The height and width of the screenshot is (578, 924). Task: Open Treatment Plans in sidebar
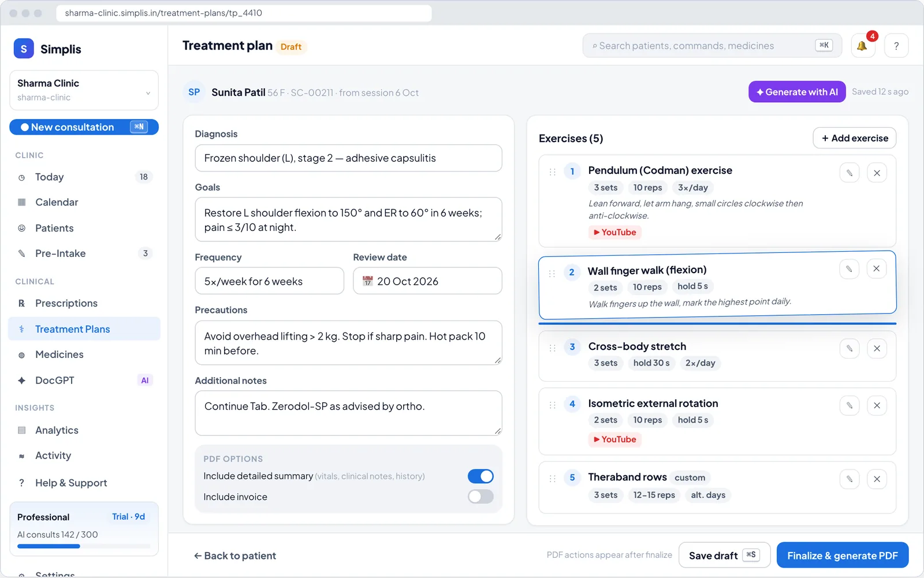click(x=84, y=329)
